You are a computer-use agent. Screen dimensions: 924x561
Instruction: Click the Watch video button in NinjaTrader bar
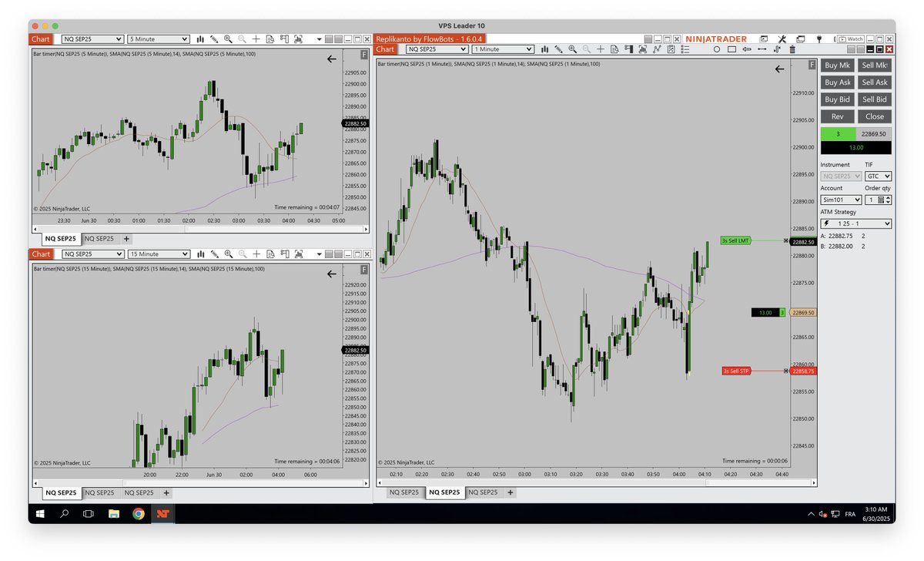tap(852, 39)
